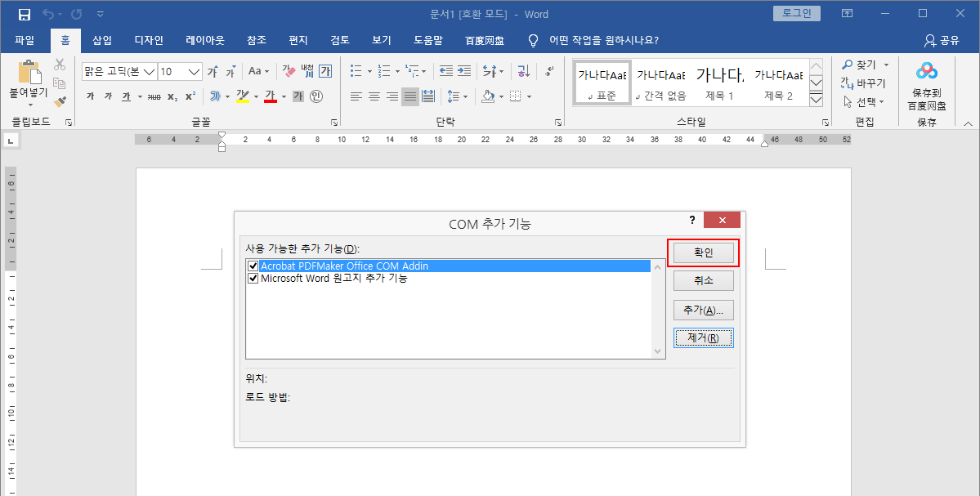Increase paragraph indent
The height and width of the screenshot is (496, 980).
pyautogui.click(x=463, y=71)
